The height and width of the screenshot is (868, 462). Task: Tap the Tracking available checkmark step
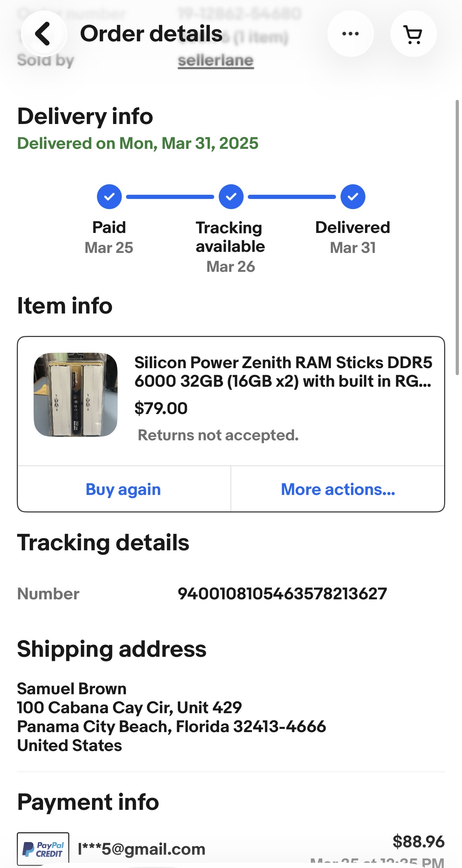coord(231,197)
